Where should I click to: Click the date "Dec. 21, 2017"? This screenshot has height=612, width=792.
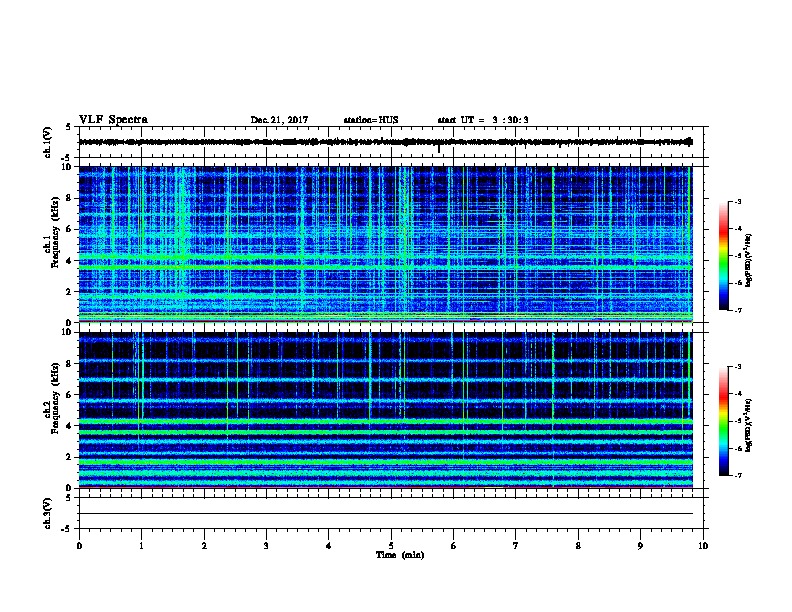tap(279, 120)
